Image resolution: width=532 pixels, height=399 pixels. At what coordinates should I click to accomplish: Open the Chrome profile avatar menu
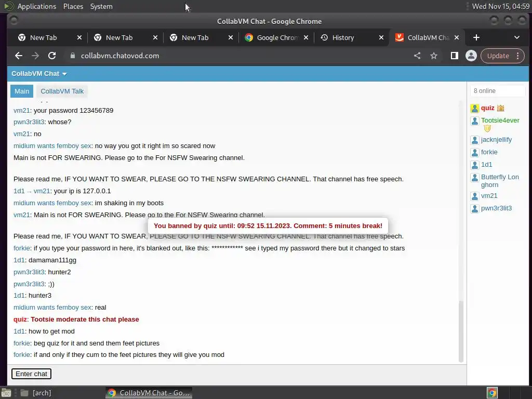[471, 56]
